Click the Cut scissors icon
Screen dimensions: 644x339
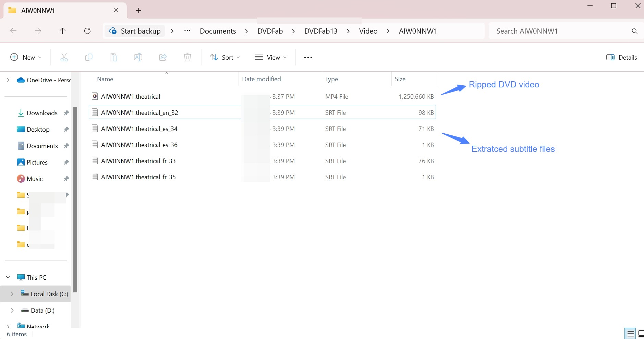pyautogui.click(x=64, y=57)
